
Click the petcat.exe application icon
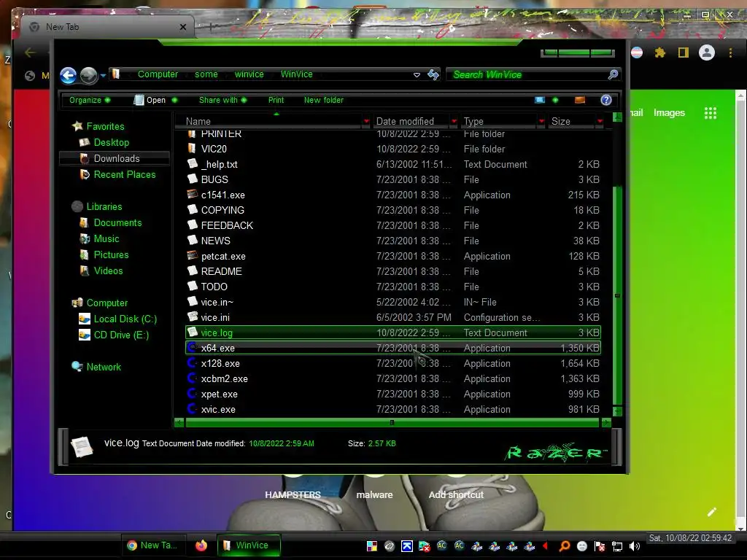[193, 256]
